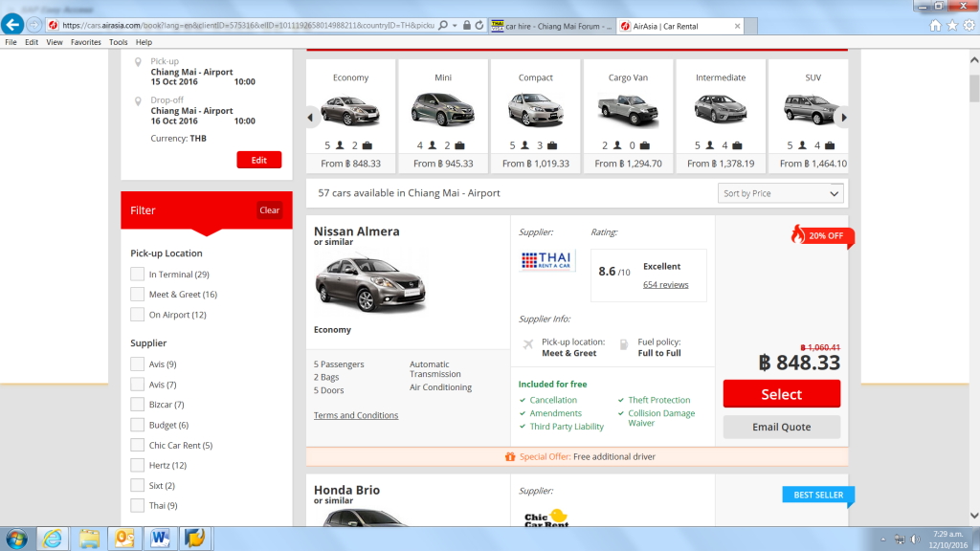Close the AirAsia Car Rental tab
The image size is (980, 551).
click(738, 26)
